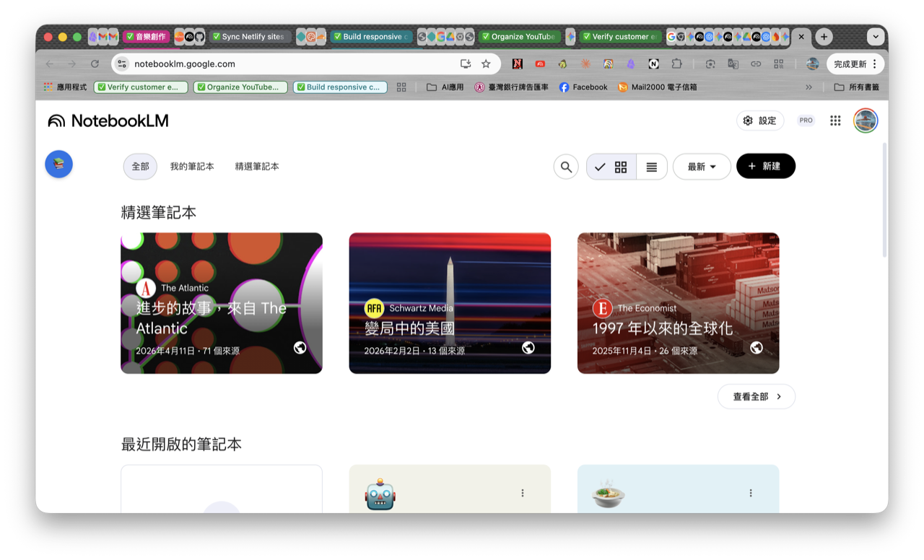Screen dimensions: 924x560
Task: View site information icon in address bar
Action: [x=121, y=64]
